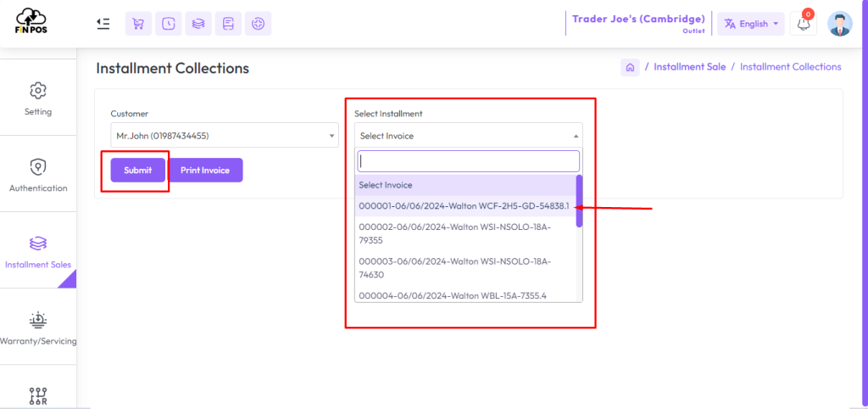Click the Submit button
Image resolution: width=868 pixels, height=409 pixels.
pyautogui.click(x=138, y=171)
